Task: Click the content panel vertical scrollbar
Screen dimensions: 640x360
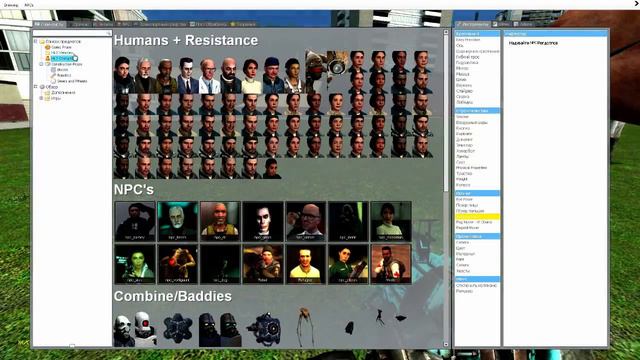Action: (446, 112)
